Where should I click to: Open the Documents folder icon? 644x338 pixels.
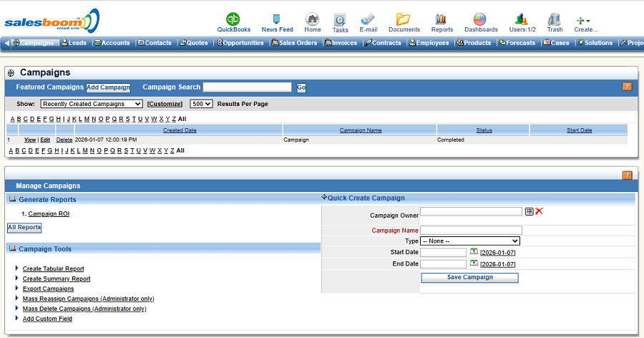(x=404, y=19)
